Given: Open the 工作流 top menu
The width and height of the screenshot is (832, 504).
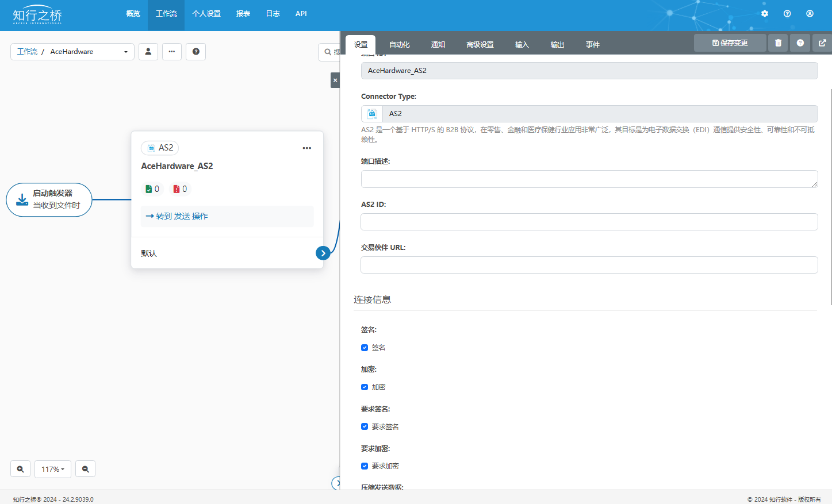Looking at the screenshot, I should click(x=166, y=14).
